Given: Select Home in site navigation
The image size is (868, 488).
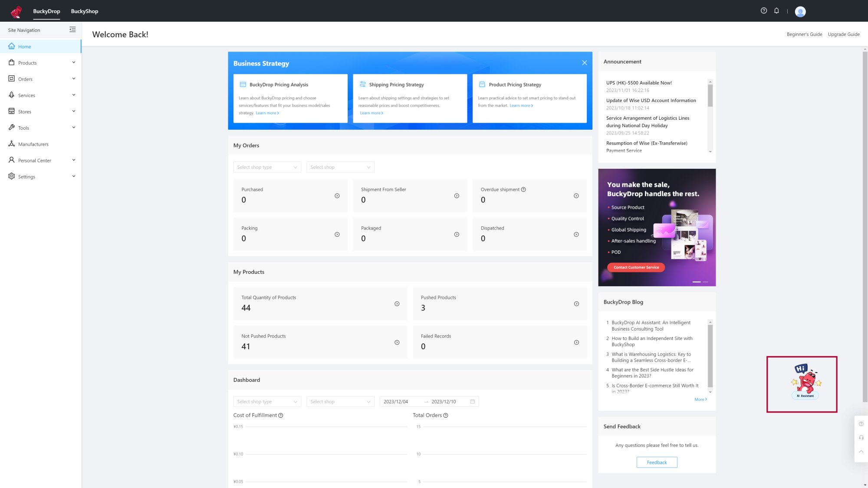Looking at the screenshot, I should pos(40,46).
